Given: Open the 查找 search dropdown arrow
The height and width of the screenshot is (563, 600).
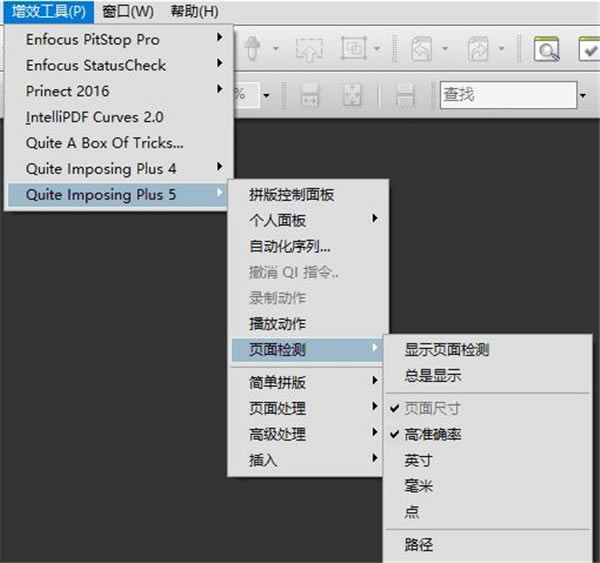Looking at the screenshot, I should click(x=583, y=96).
